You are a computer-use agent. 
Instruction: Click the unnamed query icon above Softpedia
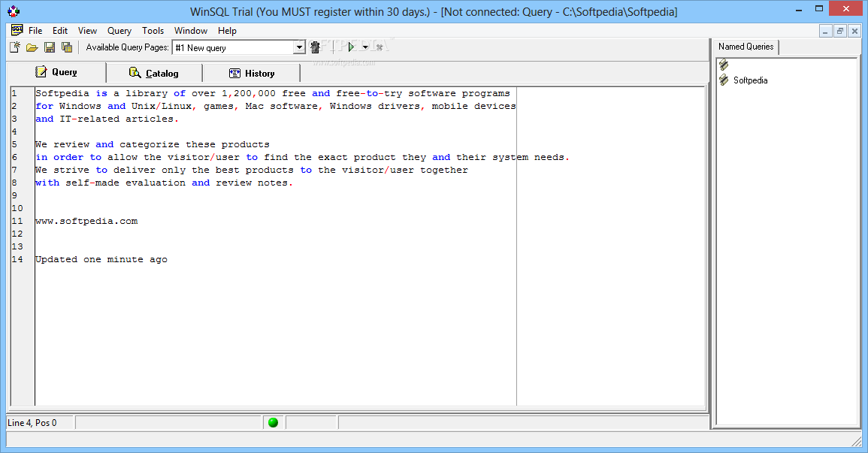724,65
